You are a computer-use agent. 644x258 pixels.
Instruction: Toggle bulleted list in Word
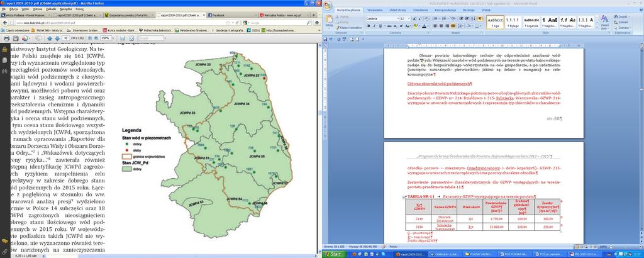coord(435,18)
